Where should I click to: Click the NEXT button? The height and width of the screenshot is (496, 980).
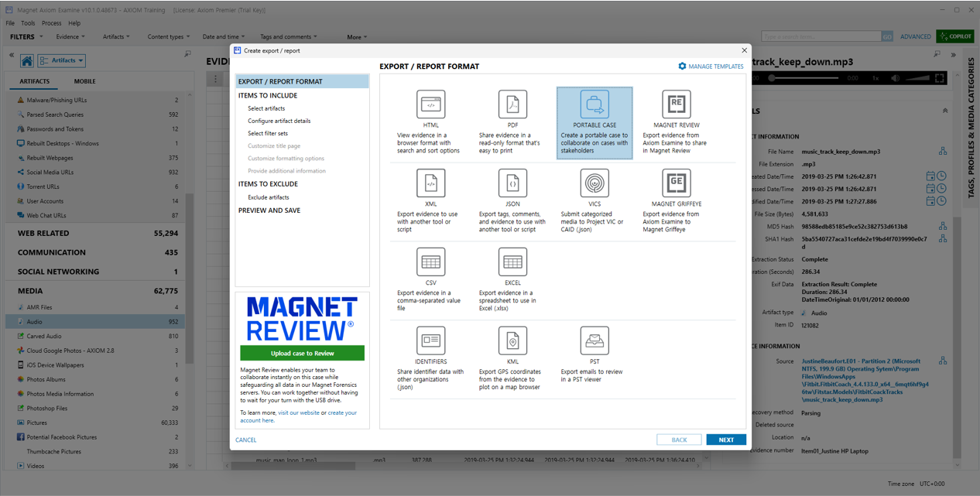coord(726,440)
